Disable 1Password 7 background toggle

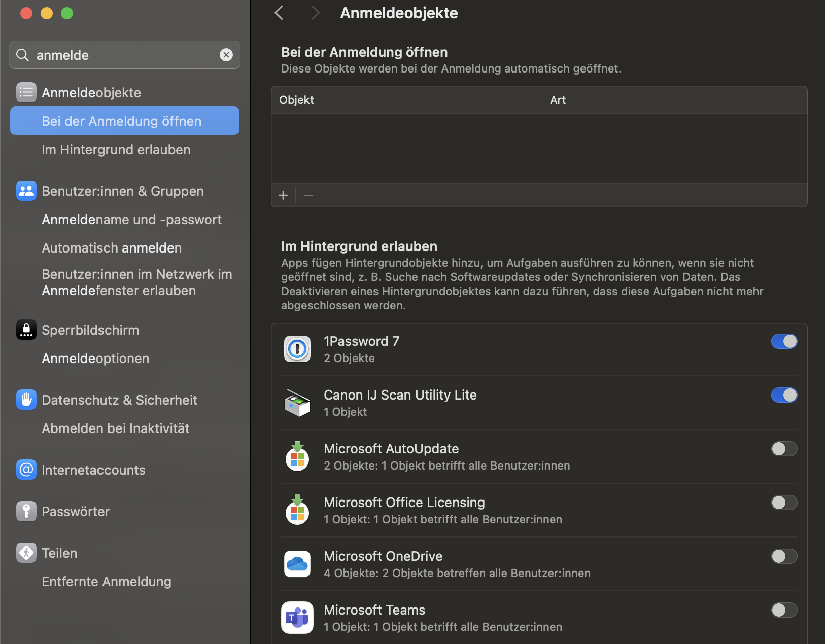point(784,341)
